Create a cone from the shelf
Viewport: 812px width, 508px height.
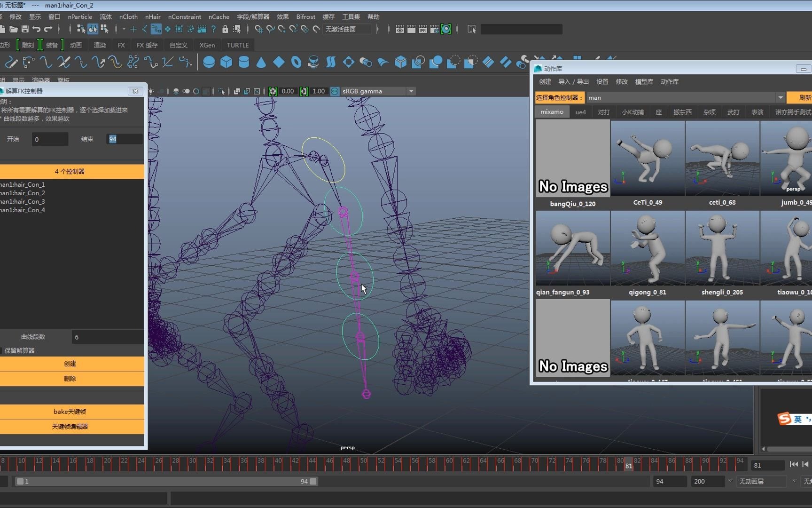tap(261, 62)
